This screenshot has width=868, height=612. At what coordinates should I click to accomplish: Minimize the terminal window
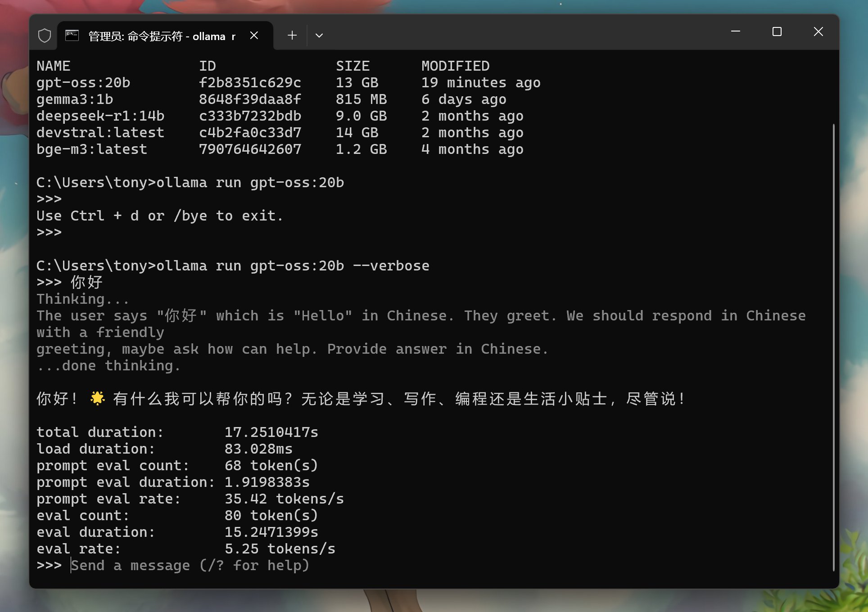[x=736, y=31]
